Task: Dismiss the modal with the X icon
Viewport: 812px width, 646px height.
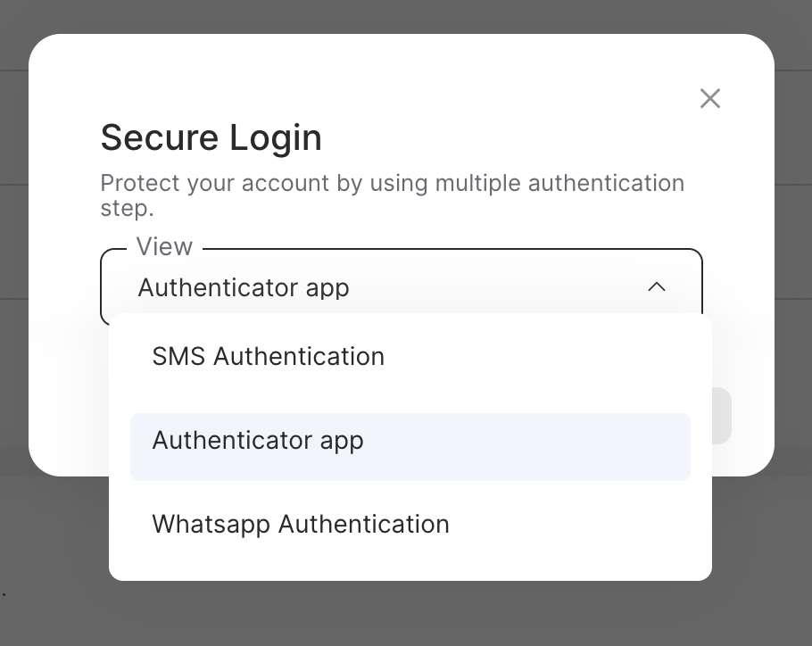Action: [709, 98]
